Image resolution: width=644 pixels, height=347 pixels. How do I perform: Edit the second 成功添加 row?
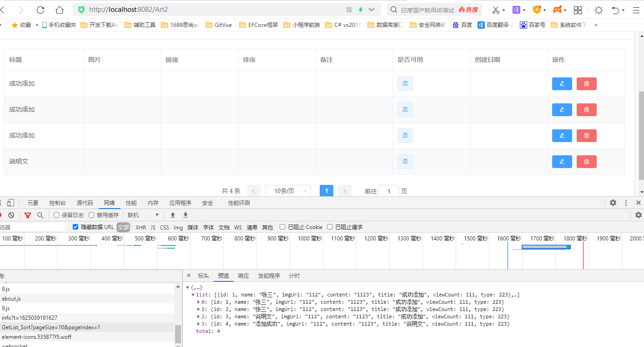click(562, 110)
